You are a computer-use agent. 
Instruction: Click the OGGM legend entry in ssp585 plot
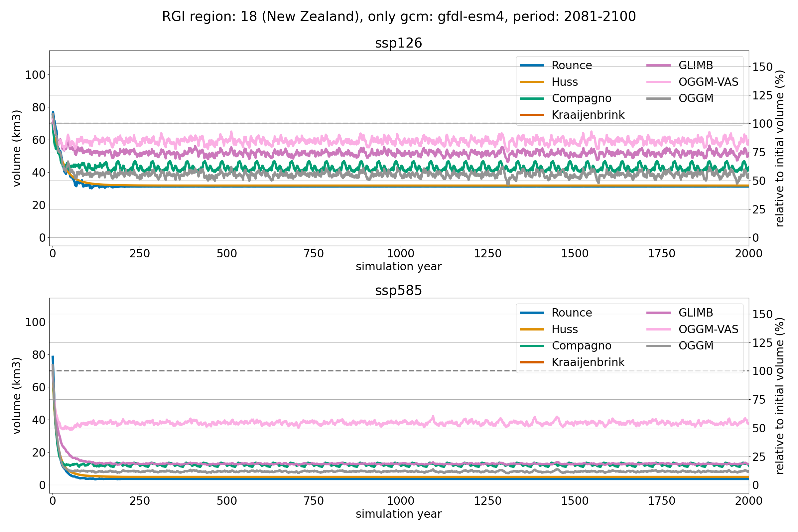(696, 346)
